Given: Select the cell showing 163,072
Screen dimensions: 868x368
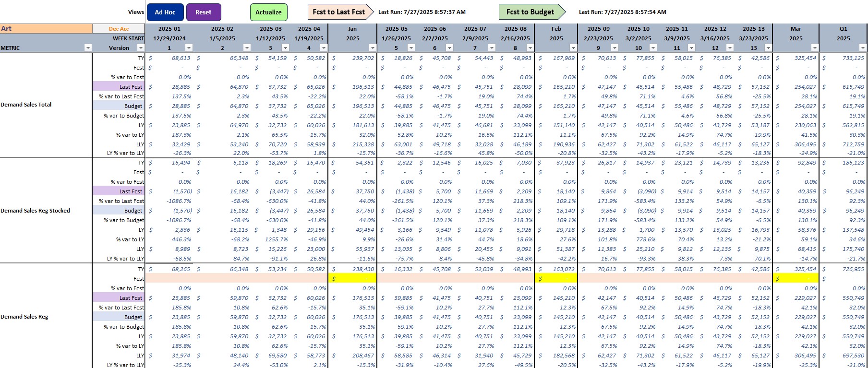Looking at the screenshot, I should point(556,269).
